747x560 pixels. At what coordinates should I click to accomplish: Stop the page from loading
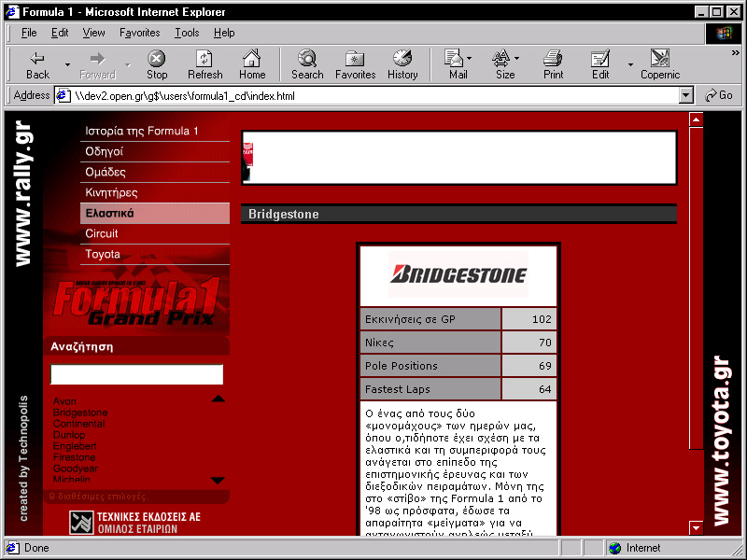tap(157, 64)
